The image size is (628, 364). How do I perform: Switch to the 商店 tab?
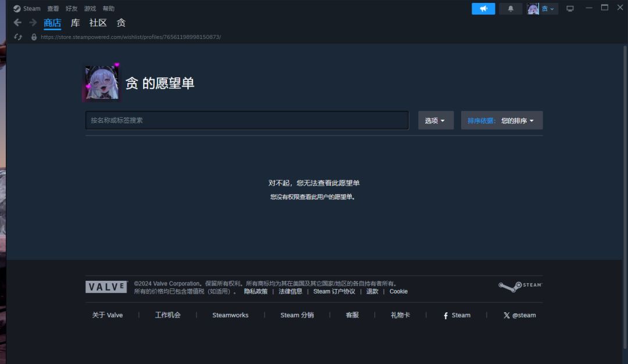point(52,23)
